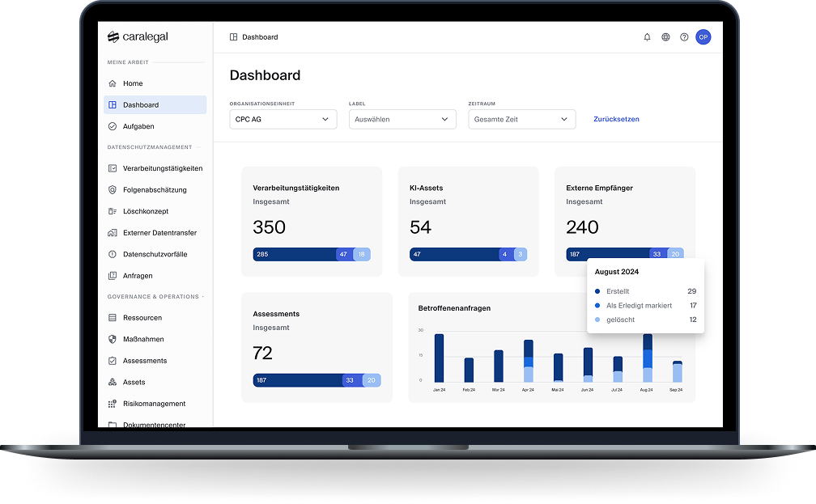Open Organisationseinheit dropdown showing CPC AG
The height and width of the screenshot is (504, 816).
(x=283, y=119)
